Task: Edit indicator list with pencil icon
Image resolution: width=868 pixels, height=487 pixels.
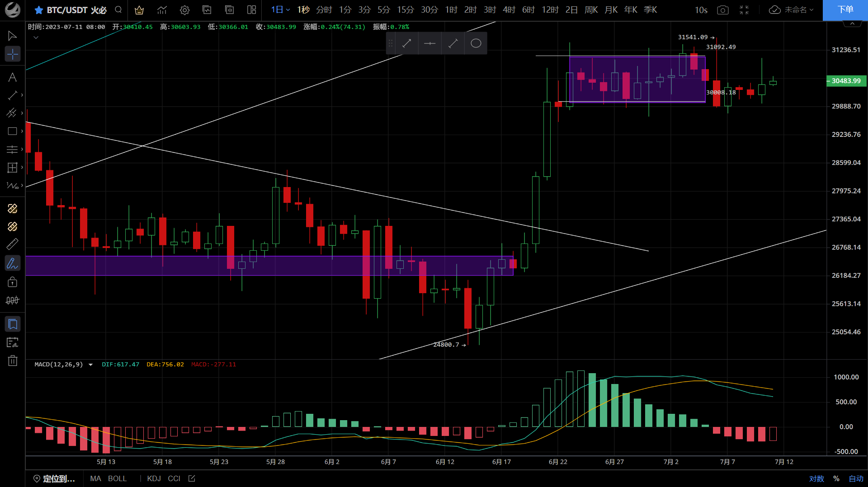Action: pyautogui.click(x=192, y=478)
